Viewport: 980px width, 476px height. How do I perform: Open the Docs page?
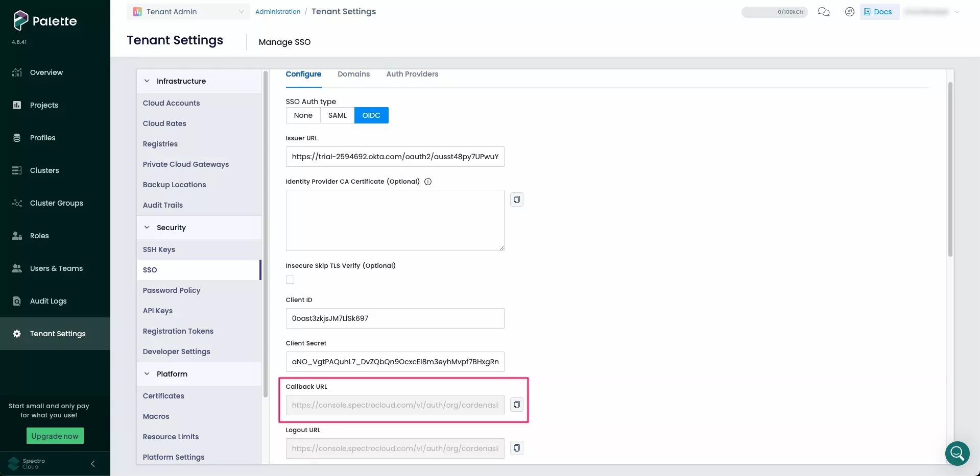click(x=878, y=11)
